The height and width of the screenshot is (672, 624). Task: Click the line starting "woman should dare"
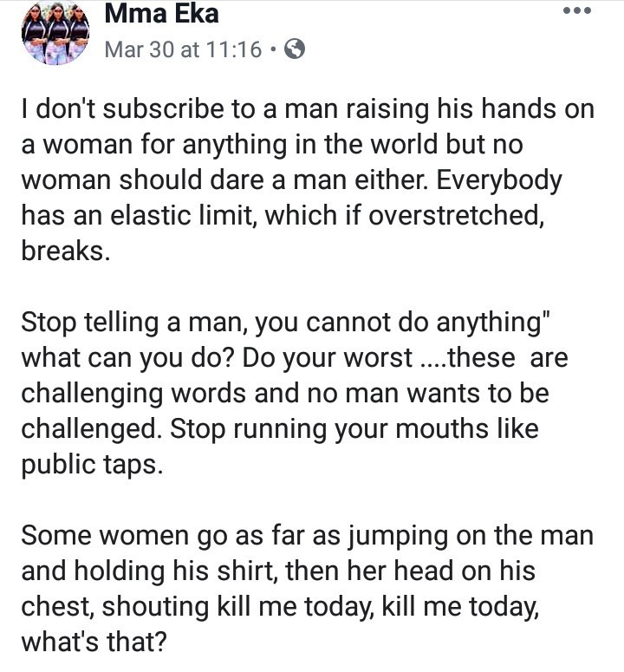[291, 182]
